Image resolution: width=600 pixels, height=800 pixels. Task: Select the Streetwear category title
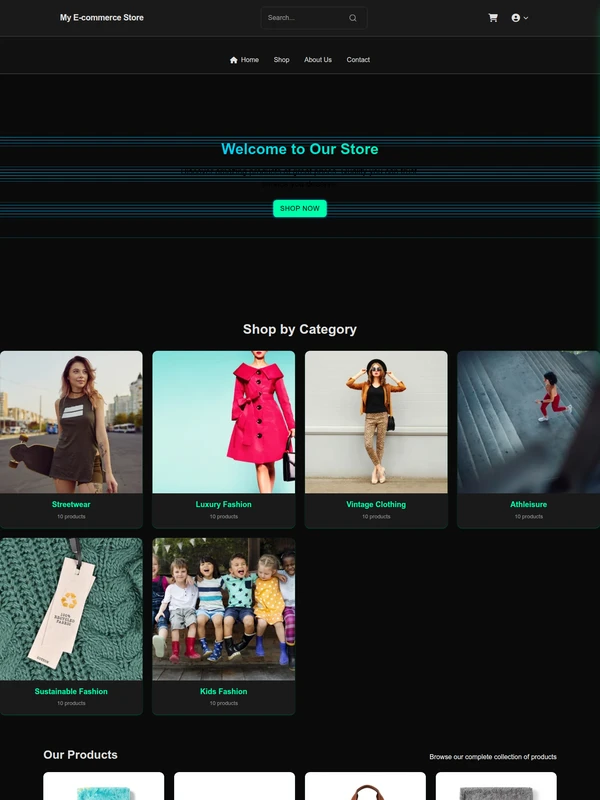coord(71,504)
